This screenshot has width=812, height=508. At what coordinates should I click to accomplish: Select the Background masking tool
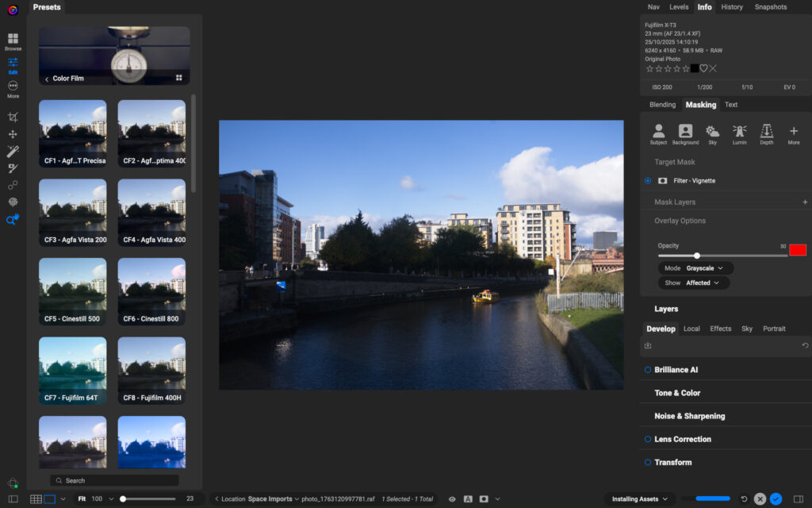(x=684, y=133)
